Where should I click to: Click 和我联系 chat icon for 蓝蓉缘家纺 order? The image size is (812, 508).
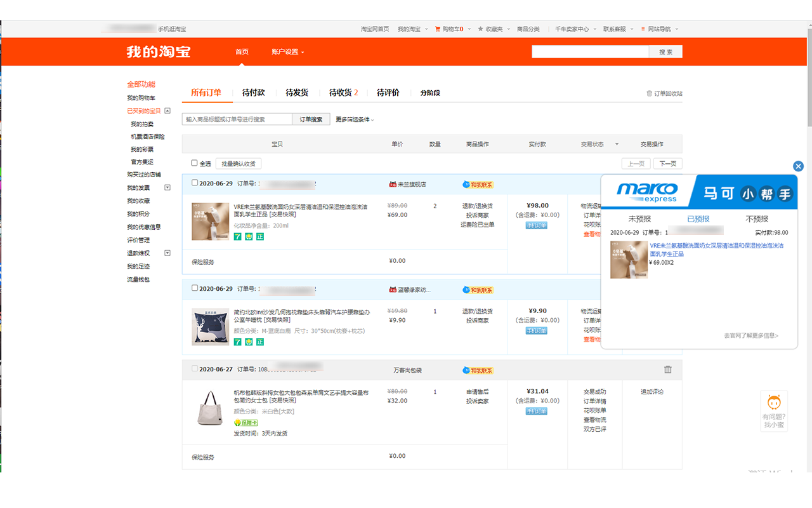pos(478,290)
